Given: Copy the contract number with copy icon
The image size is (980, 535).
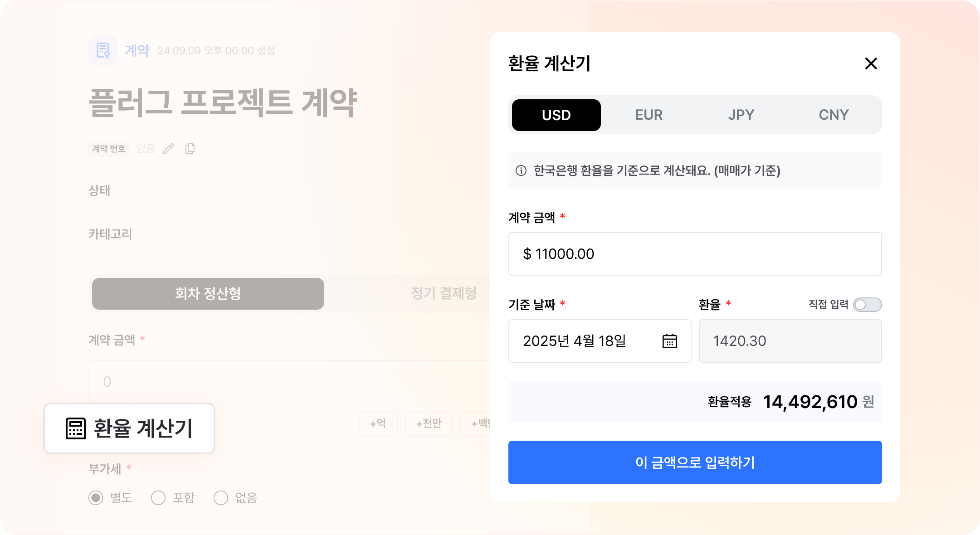Looking at the screenshot, I should tap(190, 149).
